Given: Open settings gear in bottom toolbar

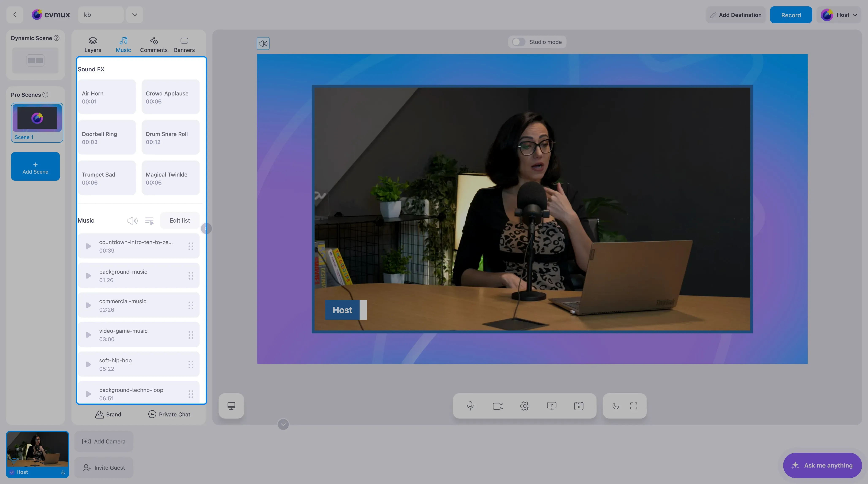Looking at the screenshot, I should (525, 406).
